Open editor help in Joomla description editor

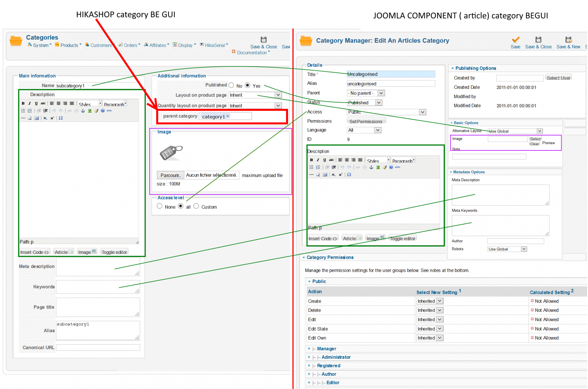pyautogui.click(x=391, y=167)
